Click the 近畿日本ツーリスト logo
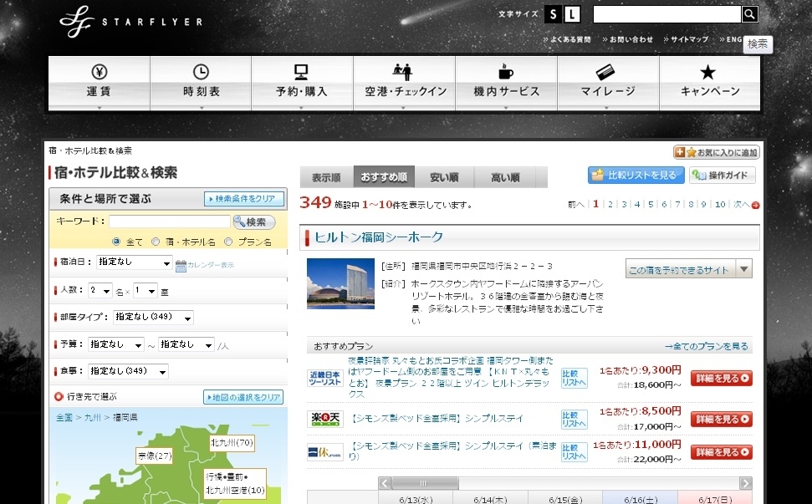 pyautogui.click(x=324, y=379)
